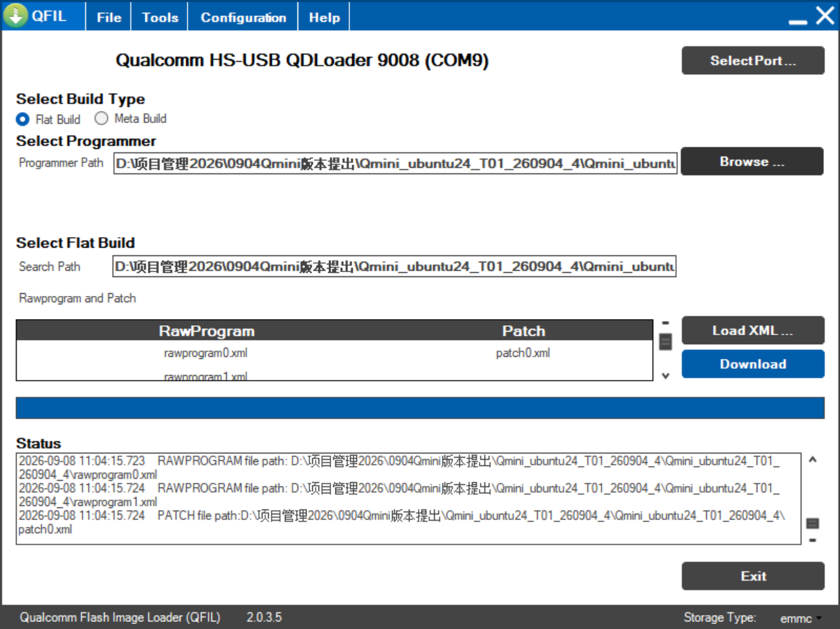The width and height of the screenshot is (840, 629).
Task: Close the QFIL window
Action: (x=825, y=16)
